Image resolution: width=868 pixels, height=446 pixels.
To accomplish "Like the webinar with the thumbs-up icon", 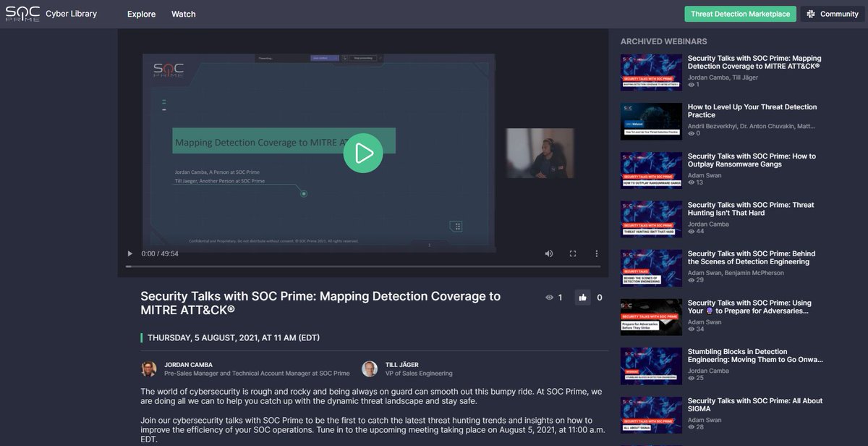I will coord(583,297).
